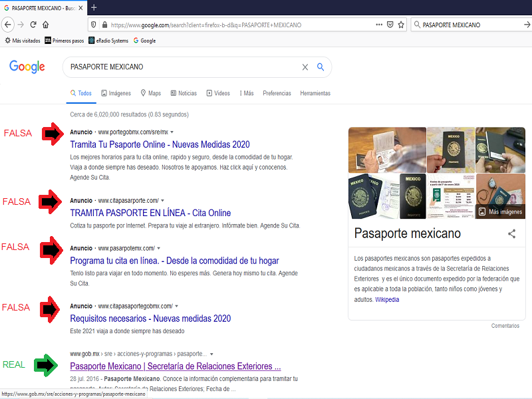
Task: Click the www.citapasaportegobmx.com/ ad URL
Action: click(136, 307)
